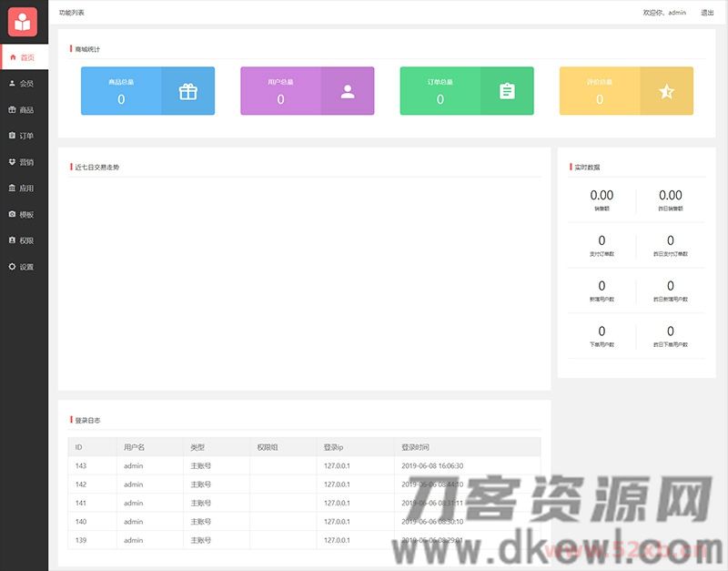
Task: Open the 会员 members section in sidebar
Action: [24, 83]
